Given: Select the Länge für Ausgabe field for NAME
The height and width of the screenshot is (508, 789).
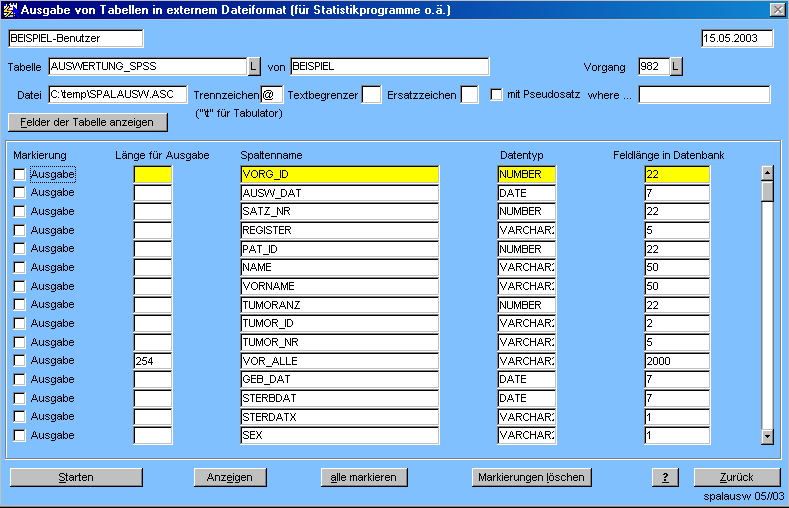Looking at the screenshot, I should (153, 268).
